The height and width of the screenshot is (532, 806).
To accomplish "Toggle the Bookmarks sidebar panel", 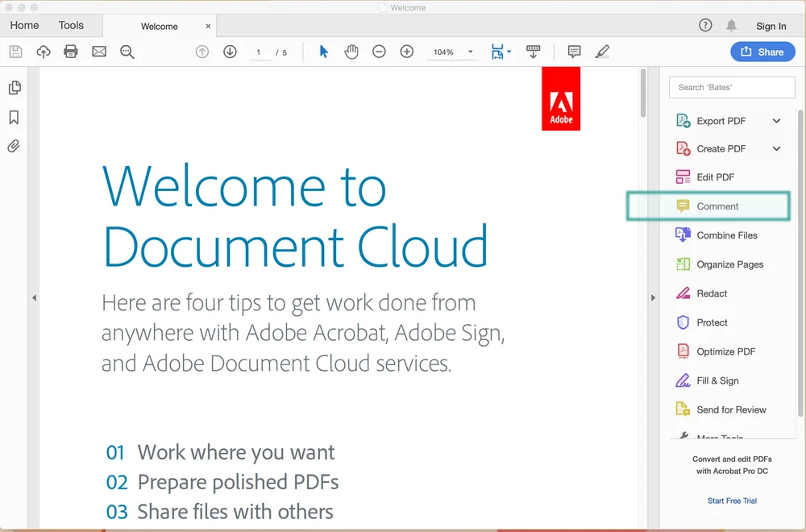I will pyautogui.click(x=15, y=117).
